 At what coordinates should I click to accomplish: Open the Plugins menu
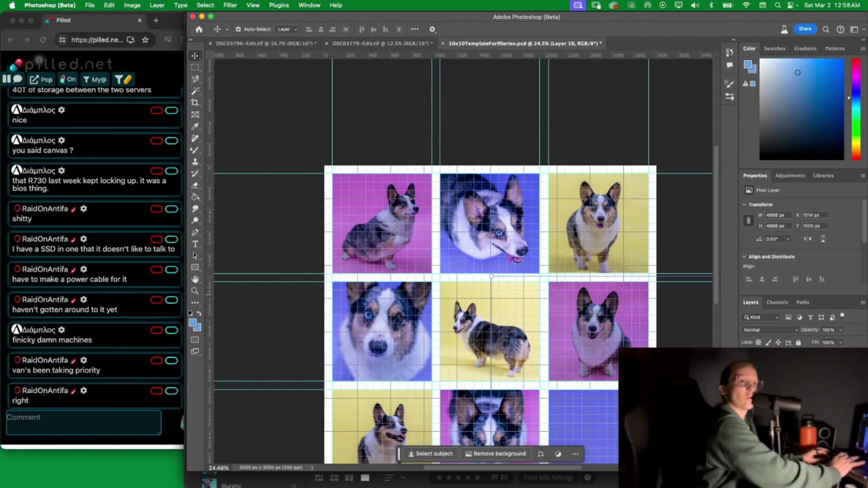[279, 5]
